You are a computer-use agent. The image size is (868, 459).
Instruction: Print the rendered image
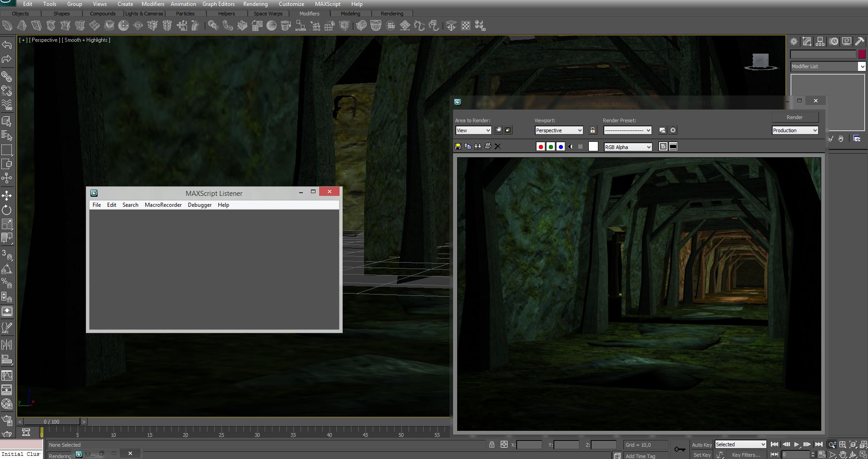click(488, 146)
